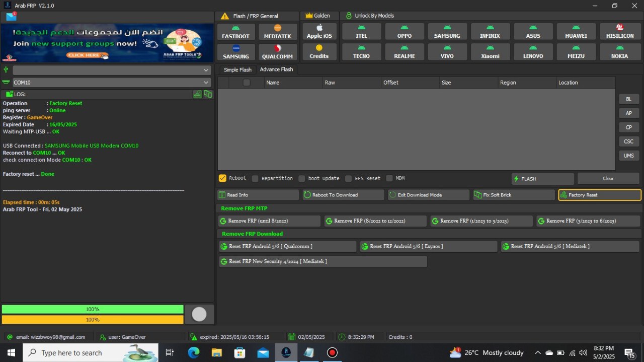Choose the QUALCOMM flash icon
The image size is (644, 362).
277,51
